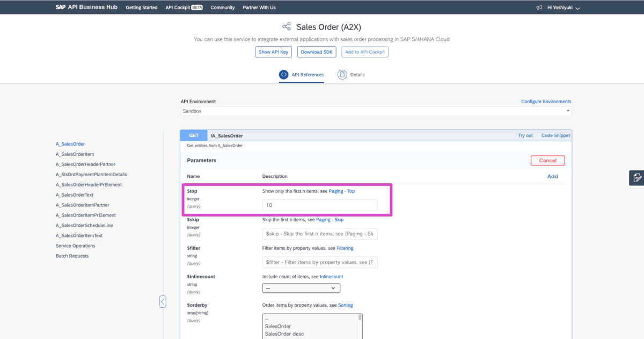
Task: Click the Show API Key button
Action: pyautogui.click(x=273, y=52)
